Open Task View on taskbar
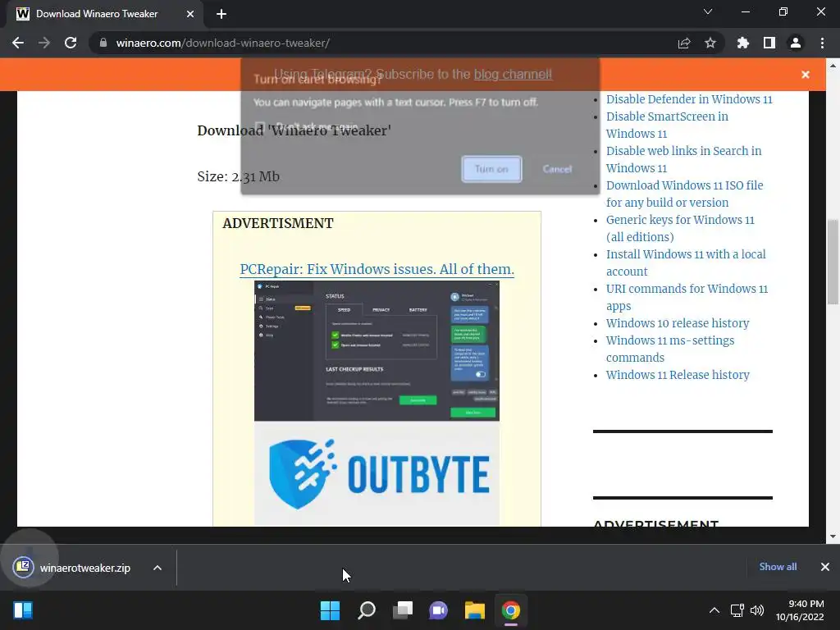Image resolution: width=840 pixels, height=630 pixels. [403, 610]
